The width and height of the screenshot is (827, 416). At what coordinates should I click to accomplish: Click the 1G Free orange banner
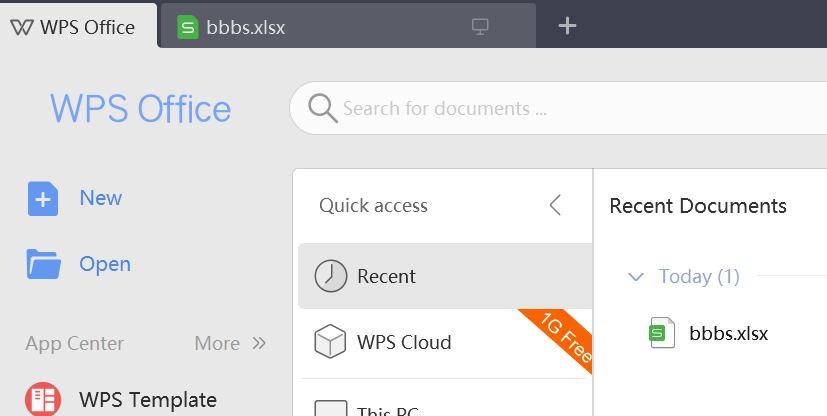click(x=562, y=336)
